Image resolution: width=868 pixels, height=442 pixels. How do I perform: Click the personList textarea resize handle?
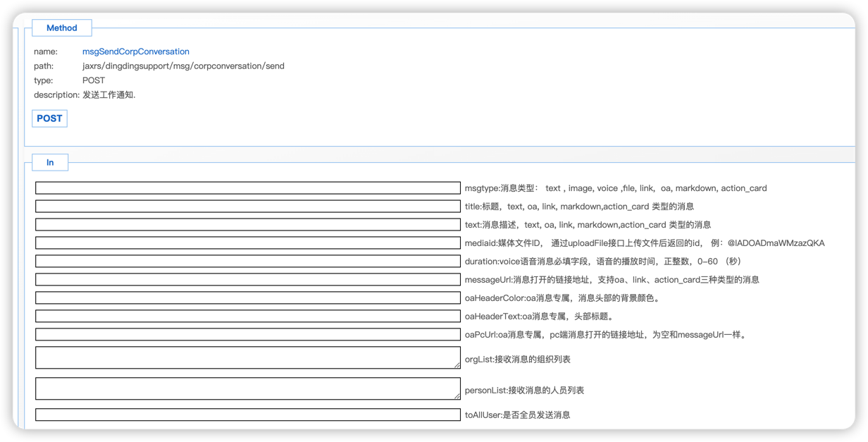pos(457,396)
